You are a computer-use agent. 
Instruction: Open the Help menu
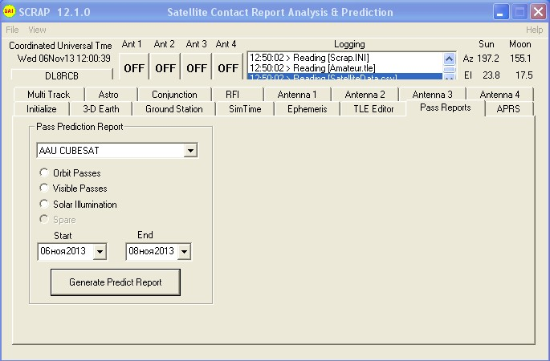534,30
